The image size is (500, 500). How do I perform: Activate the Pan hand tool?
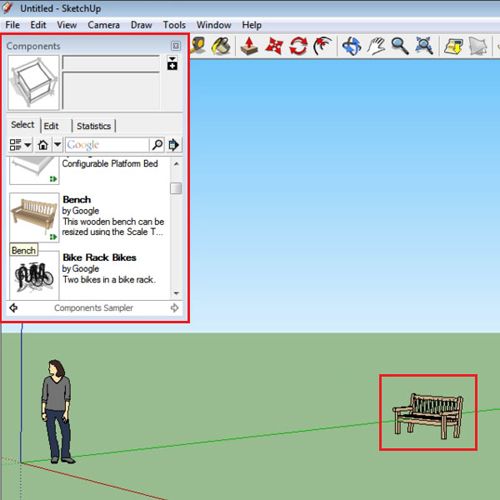click(x=376, y=46)
